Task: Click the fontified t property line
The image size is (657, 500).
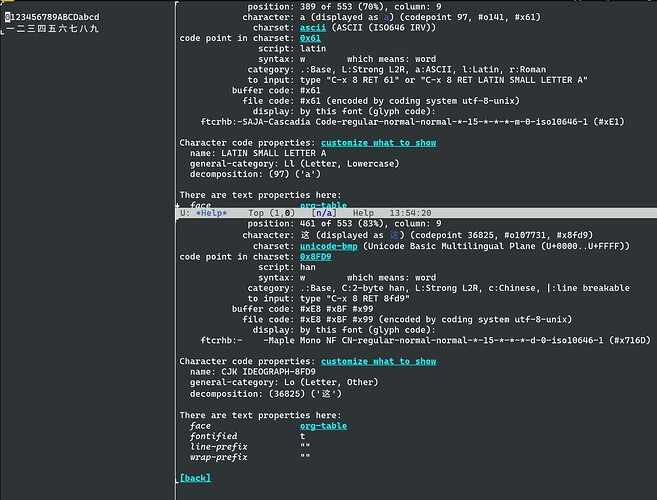Action: click(247, 436)
